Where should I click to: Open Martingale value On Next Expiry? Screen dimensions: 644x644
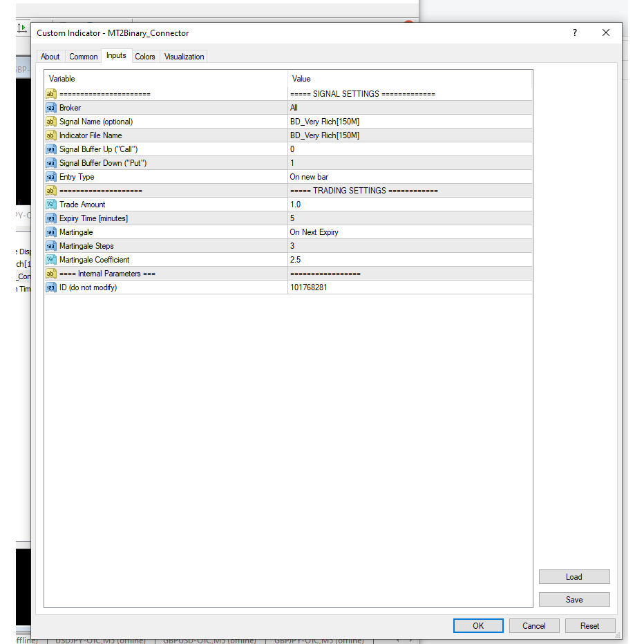pyautogui.click(x=409, y=232)
